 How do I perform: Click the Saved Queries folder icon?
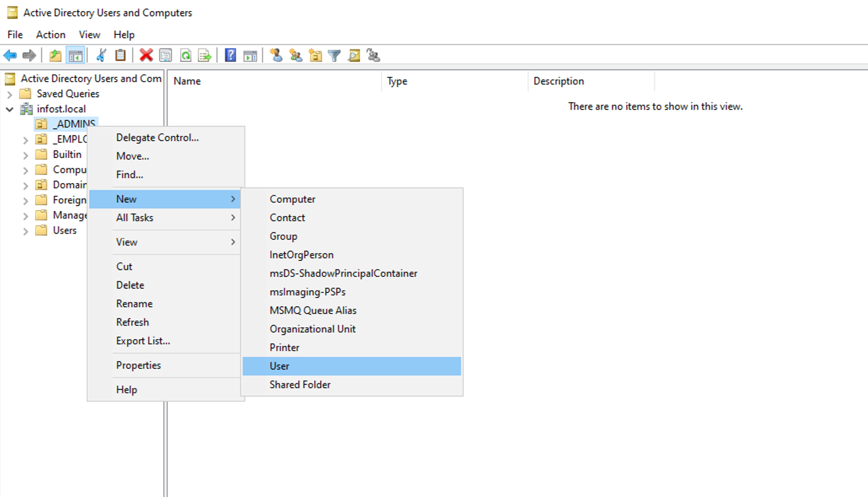point(26,94)
